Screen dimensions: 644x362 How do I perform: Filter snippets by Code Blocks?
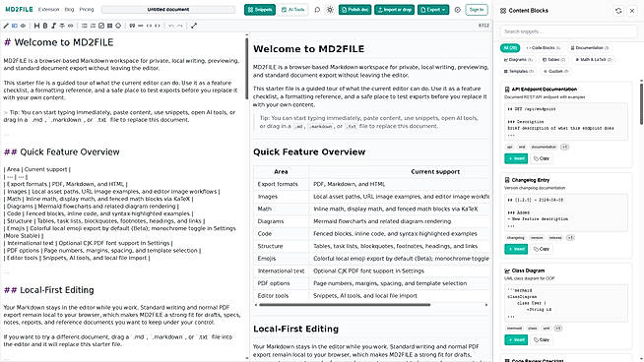544,48
